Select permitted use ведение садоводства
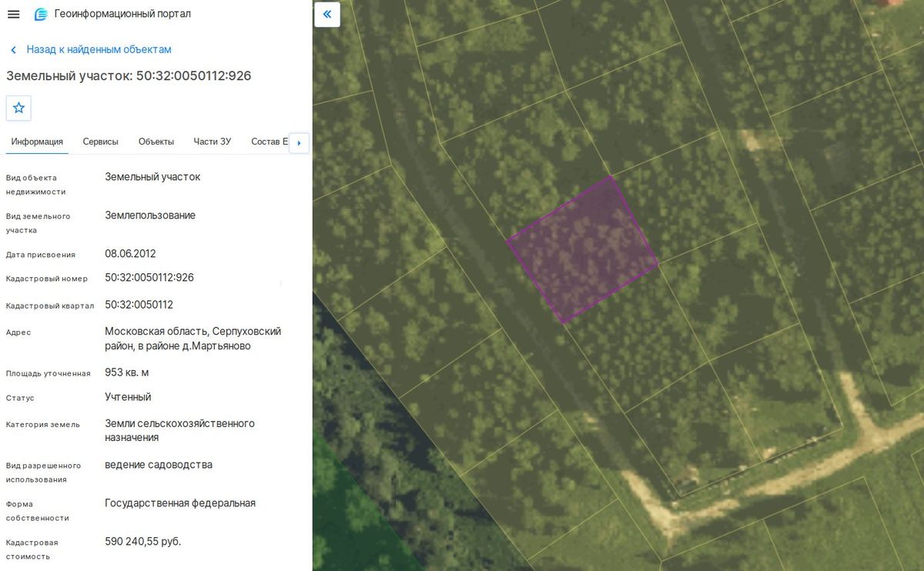 (159, 465)
